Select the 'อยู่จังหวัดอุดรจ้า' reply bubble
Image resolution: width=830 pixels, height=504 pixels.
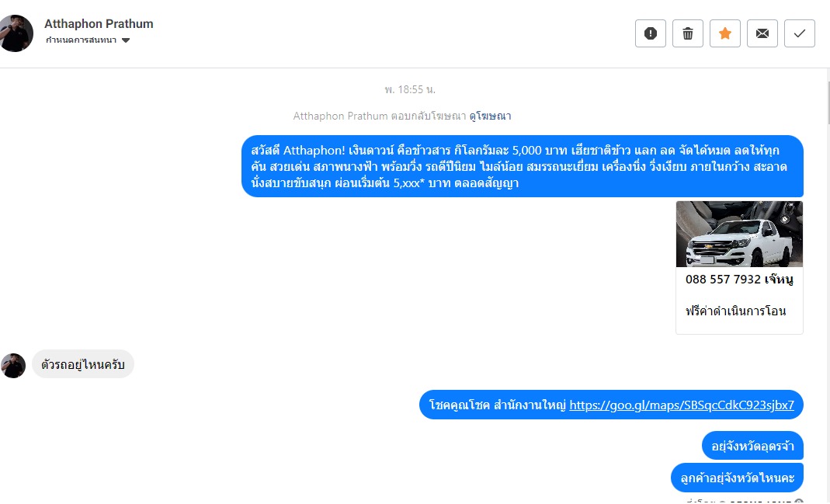coord(752,446)
